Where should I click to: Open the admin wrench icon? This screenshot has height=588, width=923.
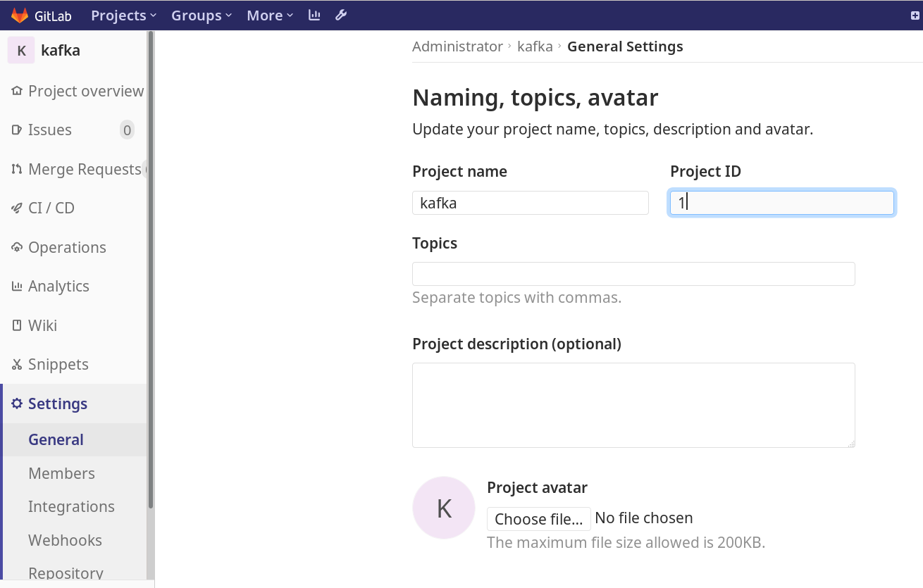(x=341, y=15)
